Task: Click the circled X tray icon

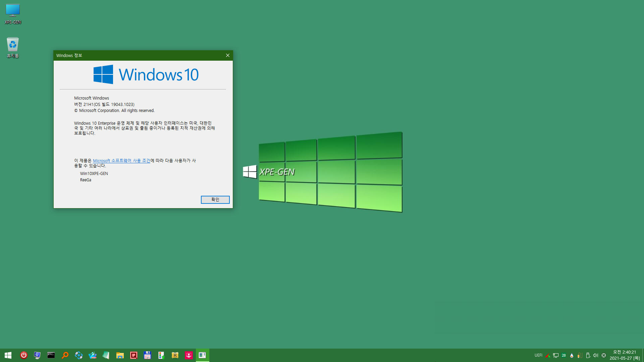Action: click(x=604, y=355)
